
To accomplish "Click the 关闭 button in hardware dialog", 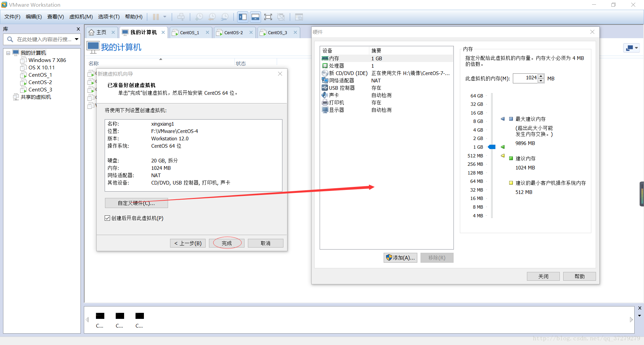I will click(x=543, y=276).
